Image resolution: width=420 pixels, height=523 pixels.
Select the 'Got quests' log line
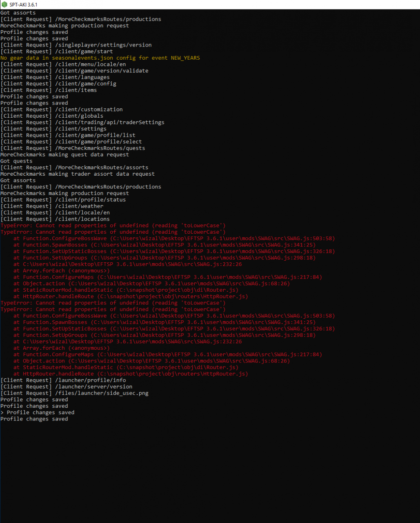click(x=16, y=161)
